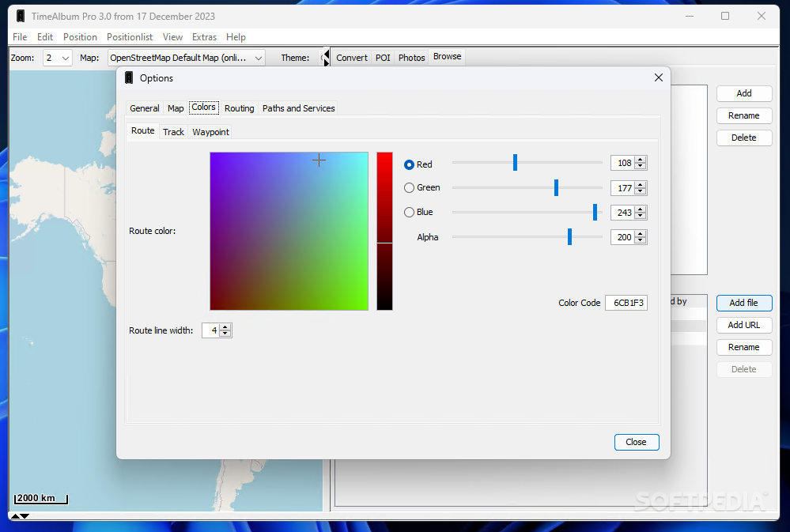Decrease the Green value spinner
The image size is (790, 532).
641,191
